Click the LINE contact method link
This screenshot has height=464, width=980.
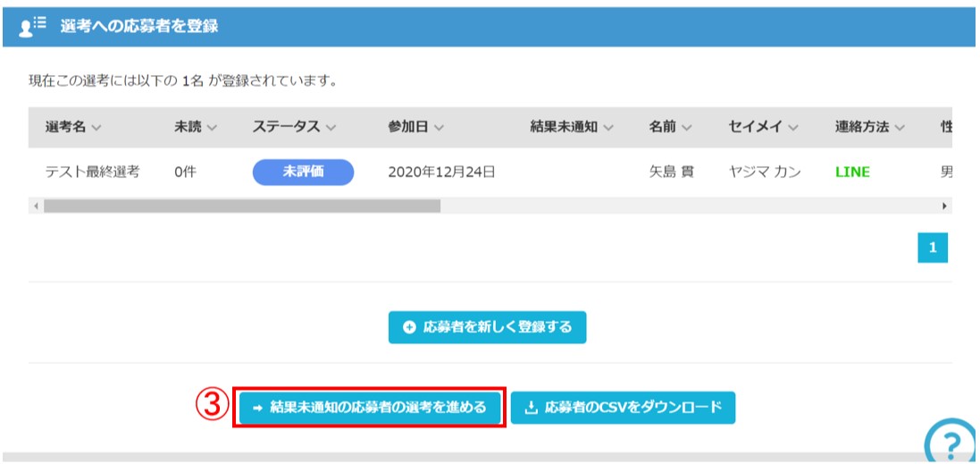(x=852, y=172)
